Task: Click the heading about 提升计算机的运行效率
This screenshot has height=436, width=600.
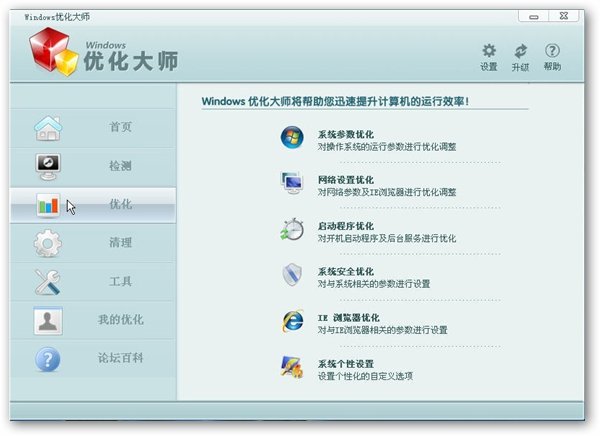Action: click(x=335, y=101)
